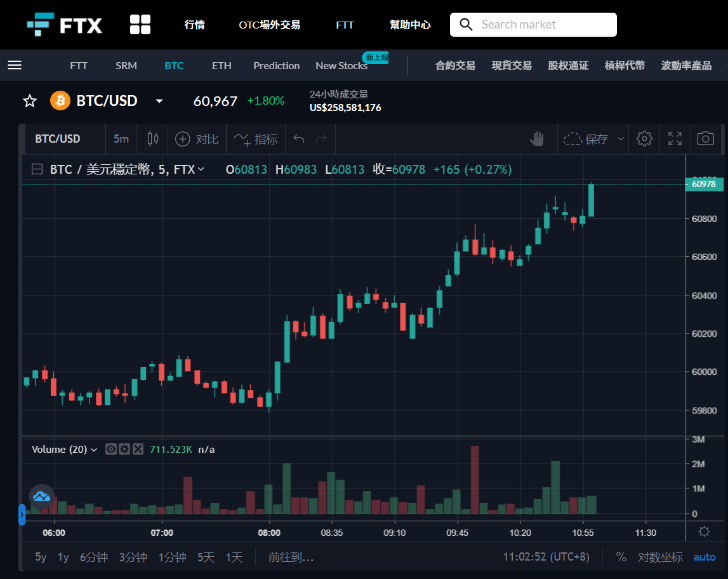728x579 pixels.
Task: Click the undo arrow in chart toolbar
Action: pyautogui.click(x=299, y=139)
